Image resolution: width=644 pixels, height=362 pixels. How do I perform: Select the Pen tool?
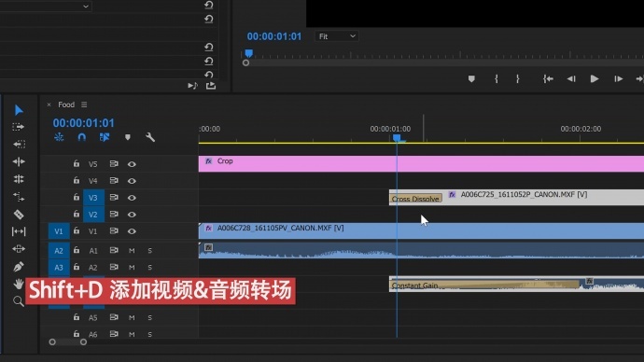[19, 267]
